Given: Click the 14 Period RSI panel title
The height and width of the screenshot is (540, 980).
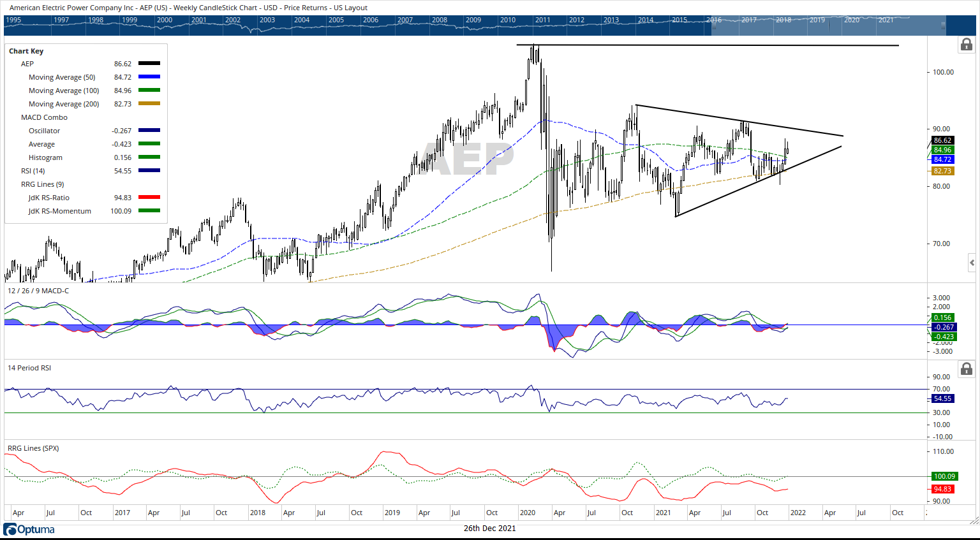Looking at the screenshot, I should coord(29,368).
